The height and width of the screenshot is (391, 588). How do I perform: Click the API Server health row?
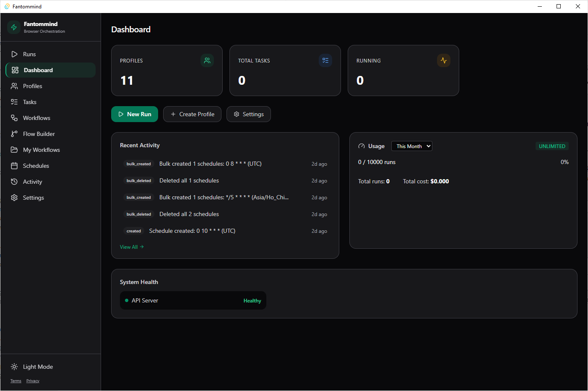pyautogui.click(x=193, y=300)
